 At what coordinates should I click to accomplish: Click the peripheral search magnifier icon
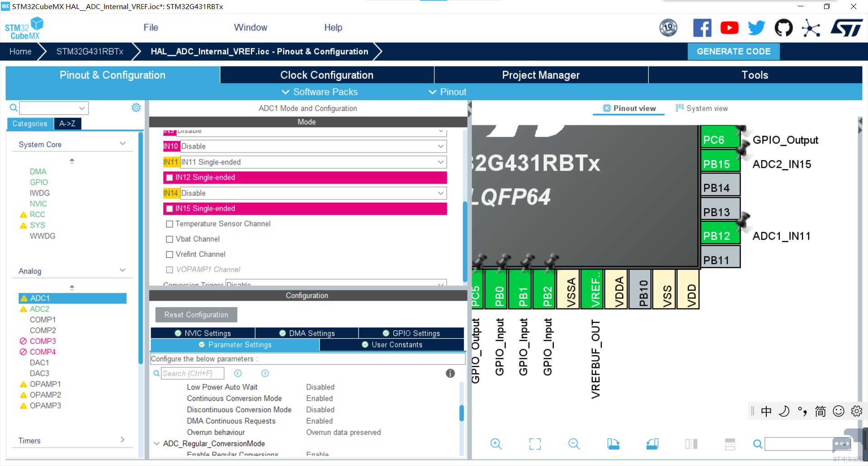(x=14, y=108)
